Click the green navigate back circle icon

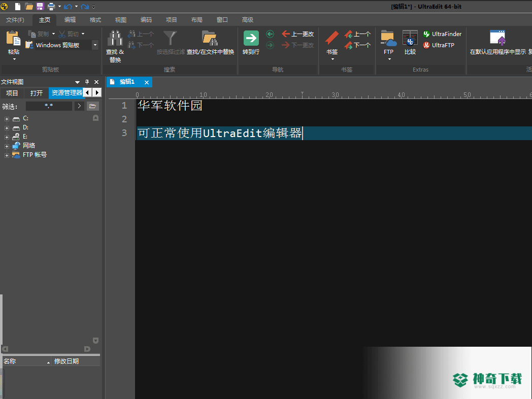click(x=270, y=34)
